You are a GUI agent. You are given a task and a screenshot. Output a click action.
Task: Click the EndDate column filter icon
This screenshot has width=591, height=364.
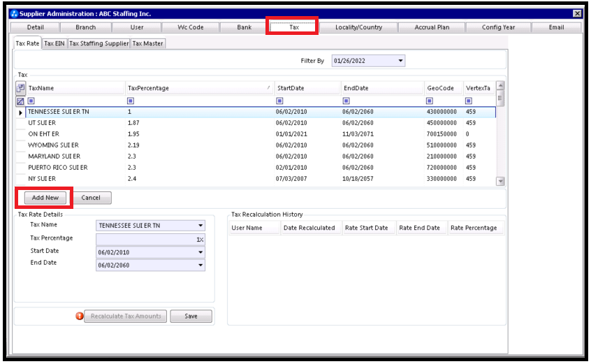[x=346, y=101]
